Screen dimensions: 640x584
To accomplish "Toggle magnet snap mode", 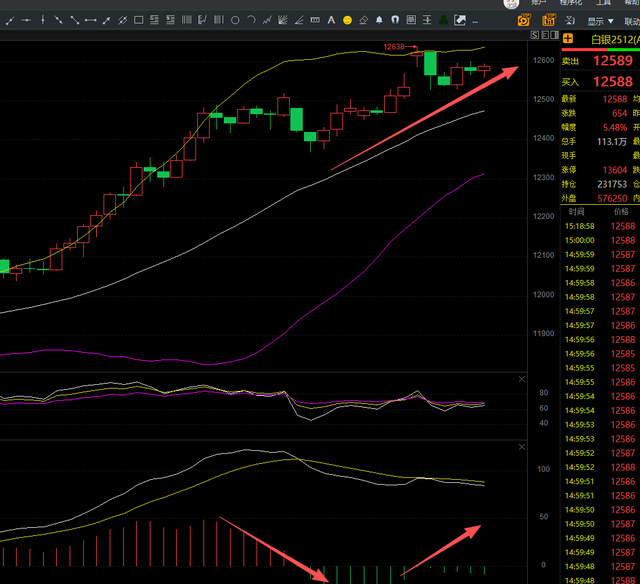I will coord(395,20).
